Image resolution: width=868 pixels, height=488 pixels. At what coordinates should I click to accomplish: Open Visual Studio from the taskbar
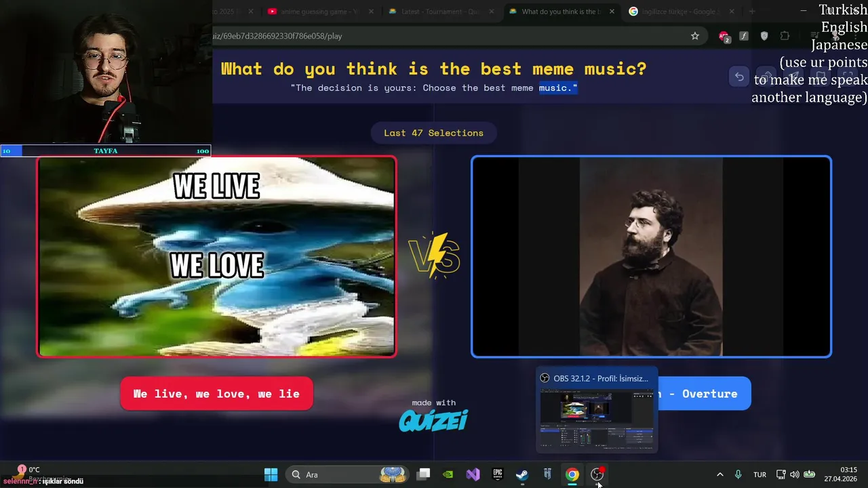point(473,474)
